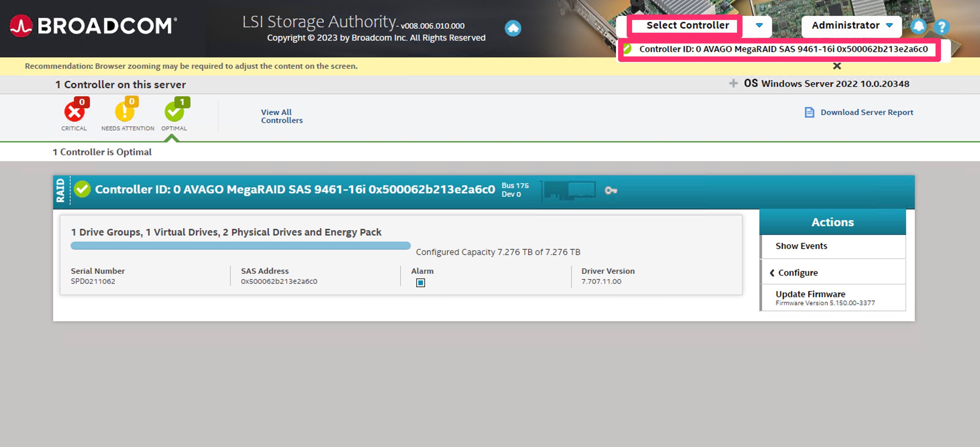This screenshot has height=447, width=980.
Task: Click the controller card image thumbnail
Action: (x=569, y=190)
